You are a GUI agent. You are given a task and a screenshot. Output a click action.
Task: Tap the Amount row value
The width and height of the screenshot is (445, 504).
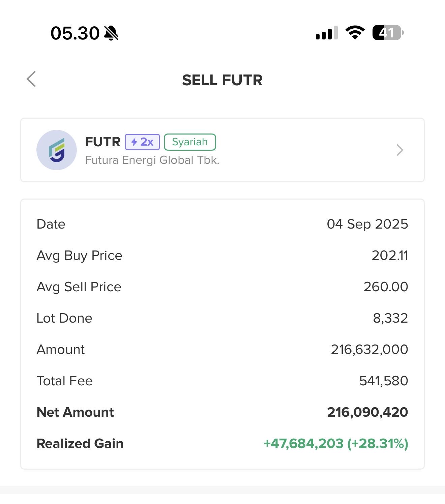click(x=369, y=350)
